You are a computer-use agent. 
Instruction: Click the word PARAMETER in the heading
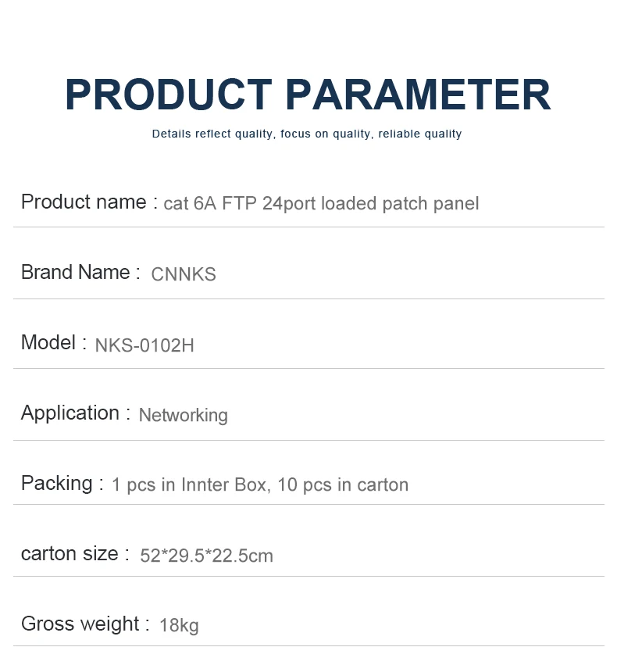(x=418, y=95)
